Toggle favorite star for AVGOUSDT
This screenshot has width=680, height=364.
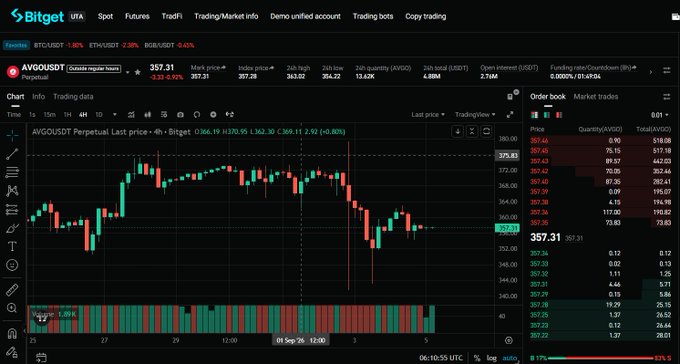(x=137, y=72)
